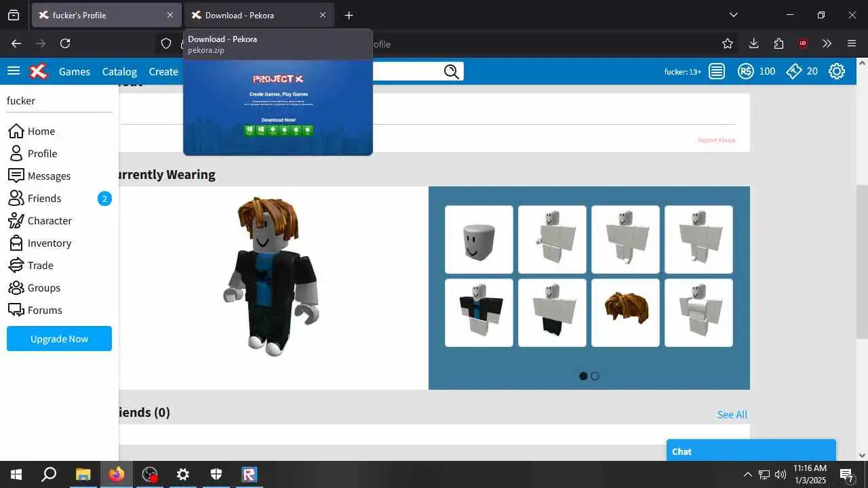Show the first page of worn items

tap(583, 376)
